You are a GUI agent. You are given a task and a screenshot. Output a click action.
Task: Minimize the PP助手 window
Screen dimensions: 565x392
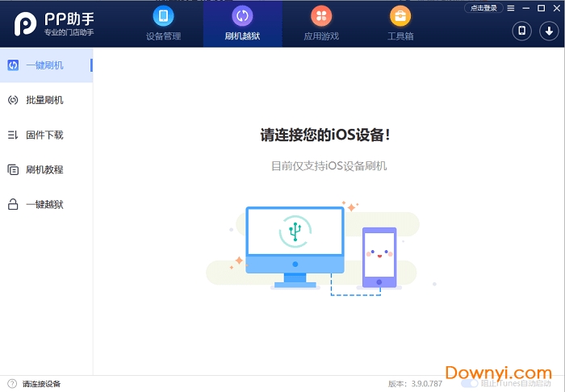[526, 8]
